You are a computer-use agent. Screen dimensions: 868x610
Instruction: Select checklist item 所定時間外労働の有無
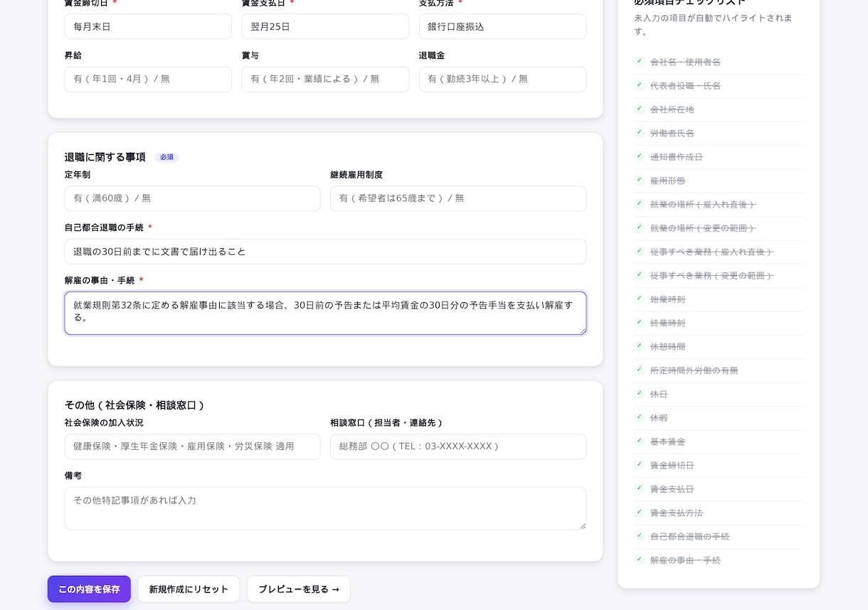(719, 370)
